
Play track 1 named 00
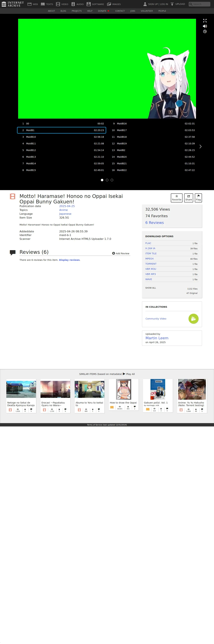point(62,124)
